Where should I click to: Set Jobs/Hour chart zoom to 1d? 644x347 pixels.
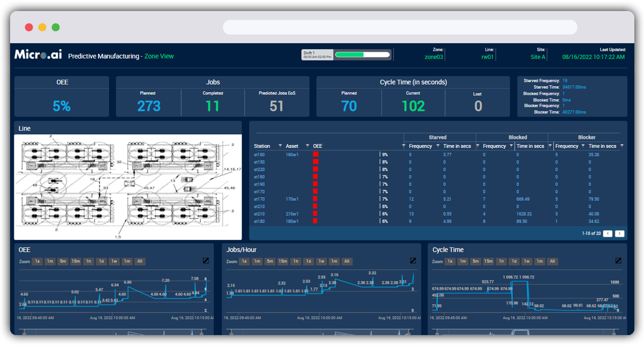coord(309,262)
